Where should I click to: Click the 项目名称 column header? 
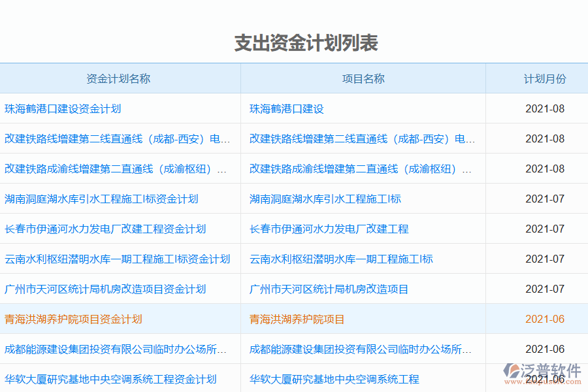click(x=363, y=78)
